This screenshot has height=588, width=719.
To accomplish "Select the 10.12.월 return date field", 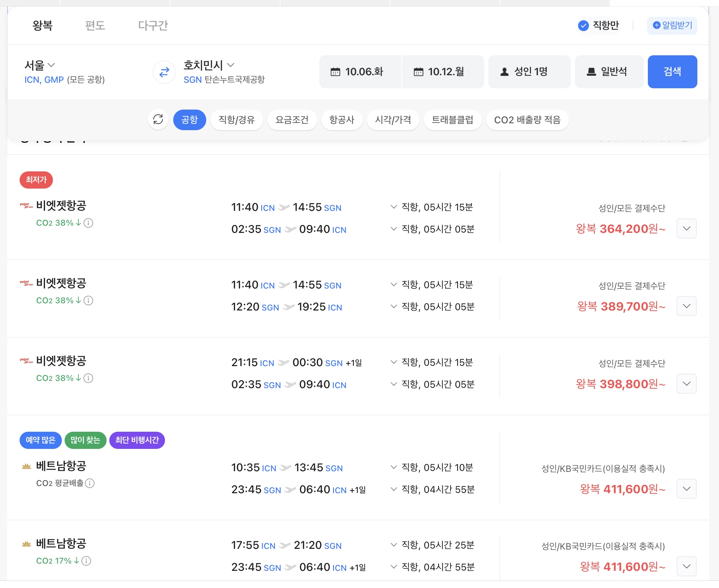I will click(443, 72).
